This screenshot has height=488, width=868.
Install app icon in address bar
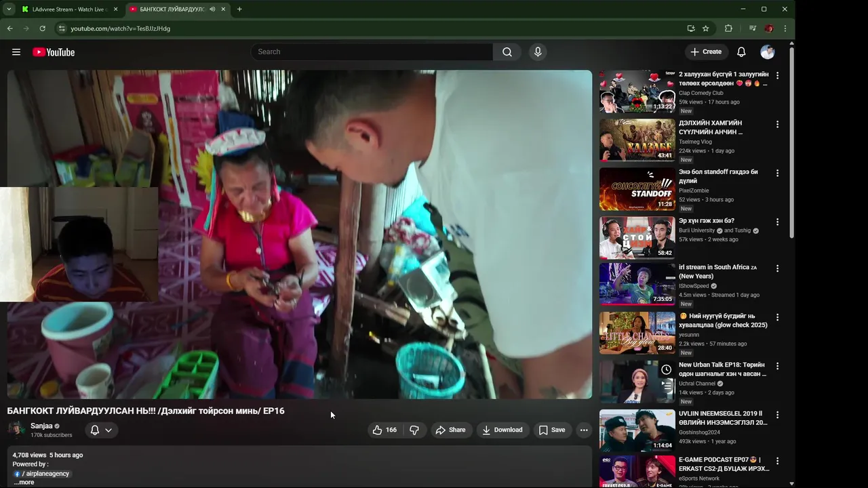coord(690,28)
